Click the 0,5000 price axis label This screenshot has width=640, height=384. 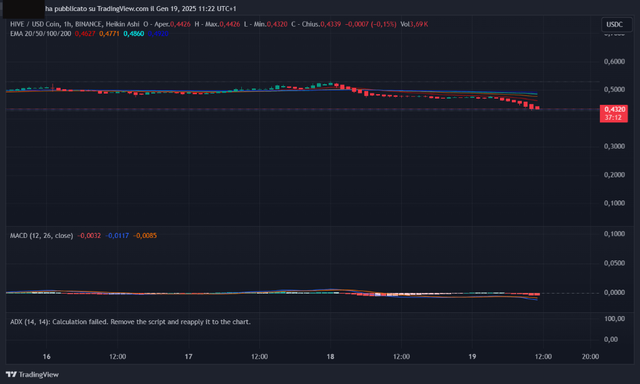tap(614, 89)
